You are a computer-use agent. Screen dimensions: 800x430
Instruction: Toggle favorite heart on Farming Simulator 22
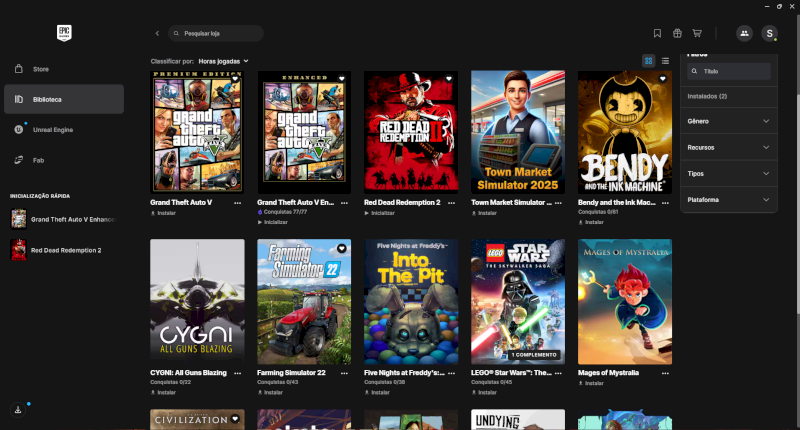342,248
